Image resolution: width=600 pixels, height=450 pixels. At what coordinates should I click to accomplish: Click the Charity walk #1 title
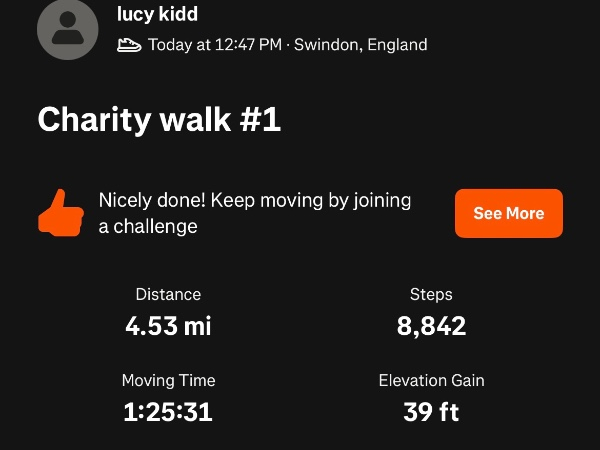tap(159, 121)
